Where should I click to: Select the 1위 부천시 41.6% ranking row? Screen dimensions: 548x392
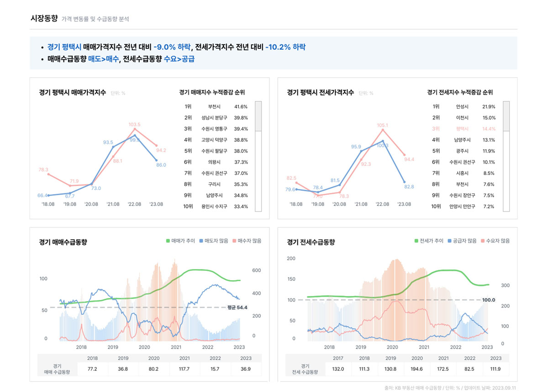[x=216, y=106]
